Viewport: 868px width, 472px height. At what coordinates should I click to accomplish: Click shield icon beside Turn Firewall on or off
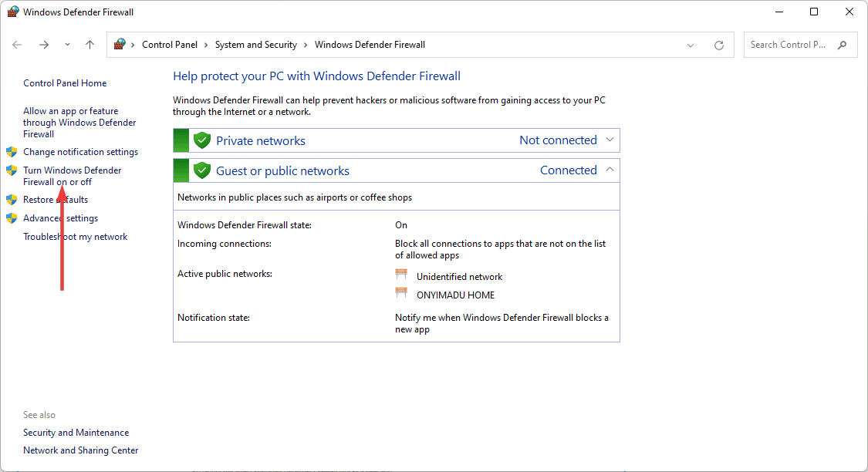pos(12,170)
